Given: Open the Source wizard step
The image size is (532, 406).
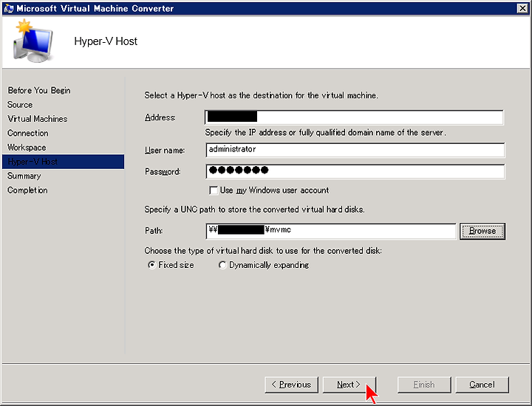Looking at the screenshot, I should coord(20,105).
